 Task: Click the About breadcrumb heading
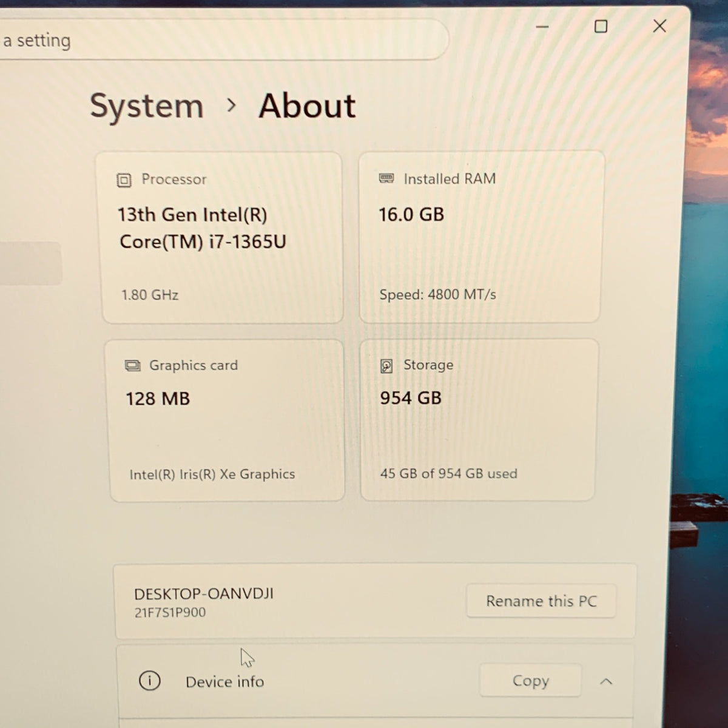(307, 106)
